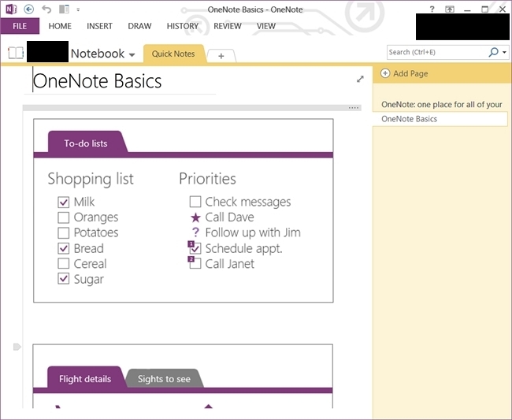Click the Shopping list heading
Screen dimensions: 512x420
[x=91, y=179]
